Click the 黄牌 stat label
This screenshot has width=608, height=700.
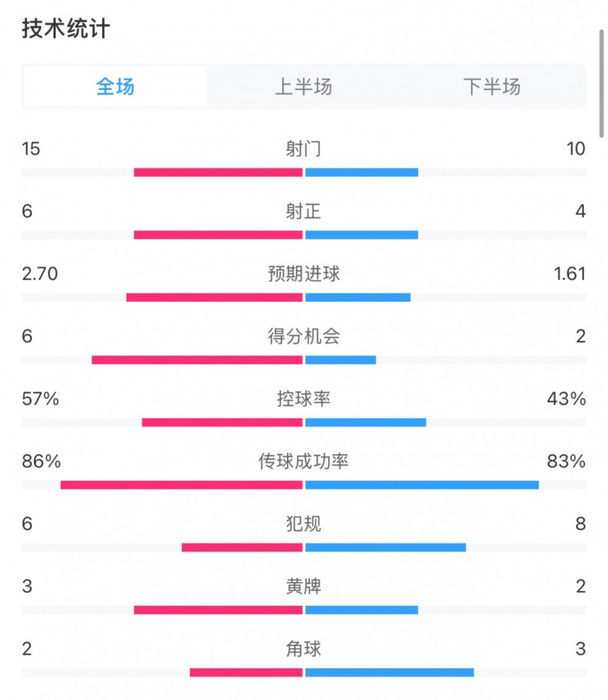(303, 586)
